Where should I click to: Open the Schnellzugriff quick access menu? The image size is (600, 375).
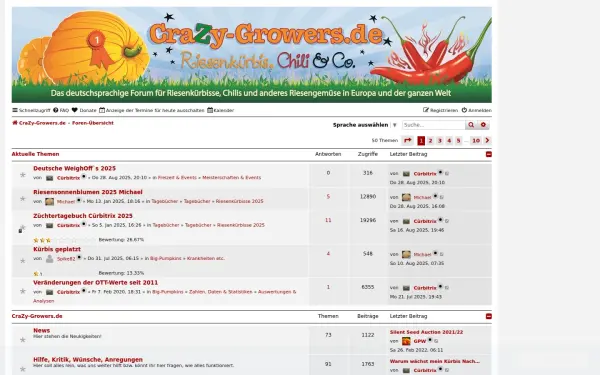(31, 110)
